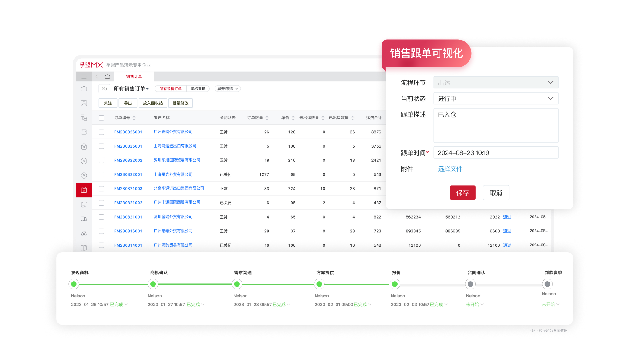Collapse the sidebar using the hamburger icon
629x364 pixels.
pos(84,76)
